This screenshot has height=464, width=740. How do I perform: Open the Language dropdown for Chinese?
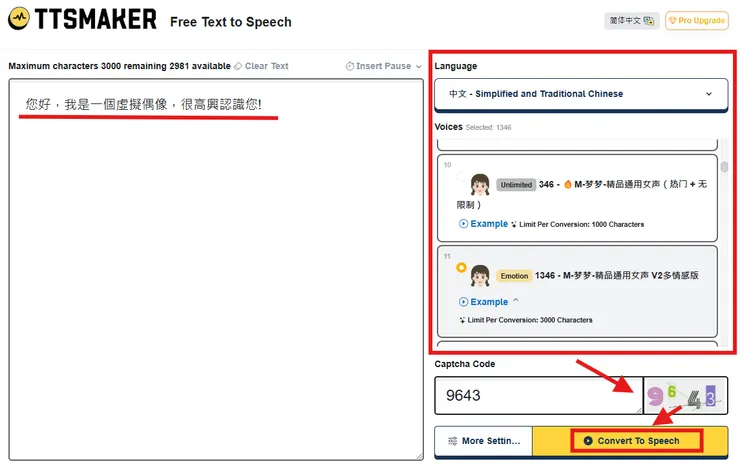(581, 94)
